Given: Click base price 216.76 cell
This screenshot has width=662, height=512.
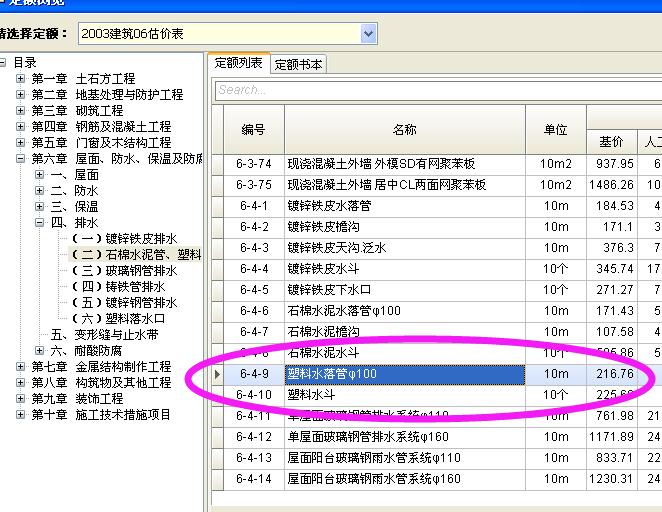Looking at the screenshot, I should (x=611, y=374).
